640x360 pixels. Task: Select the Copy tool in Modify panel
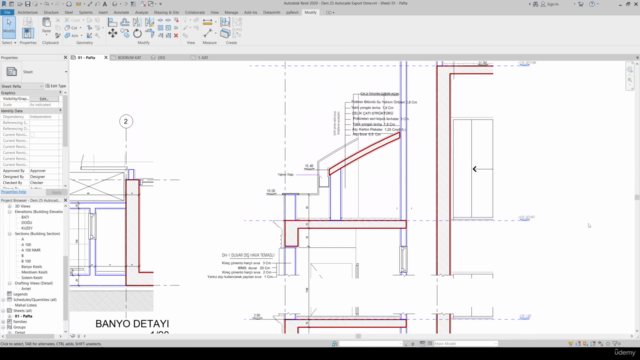pyautogui.click(x=125, y=33)
